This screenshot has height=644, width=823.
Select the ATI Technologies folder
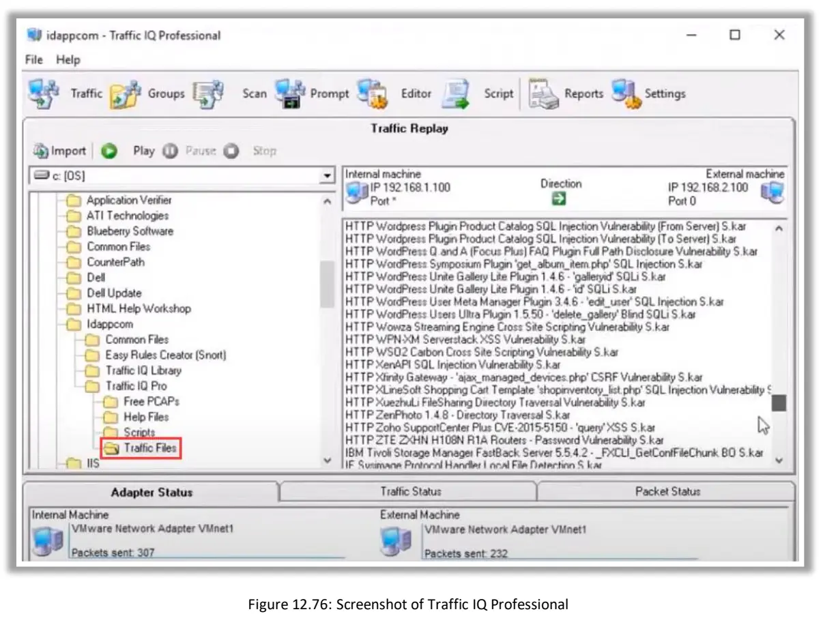[128, 216]
